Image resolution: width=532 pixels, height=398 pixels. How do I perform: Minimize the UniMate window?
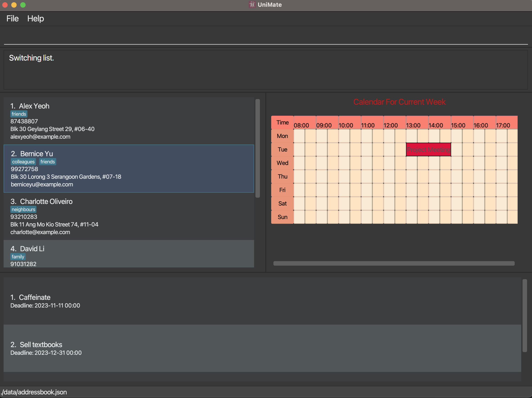14,5
